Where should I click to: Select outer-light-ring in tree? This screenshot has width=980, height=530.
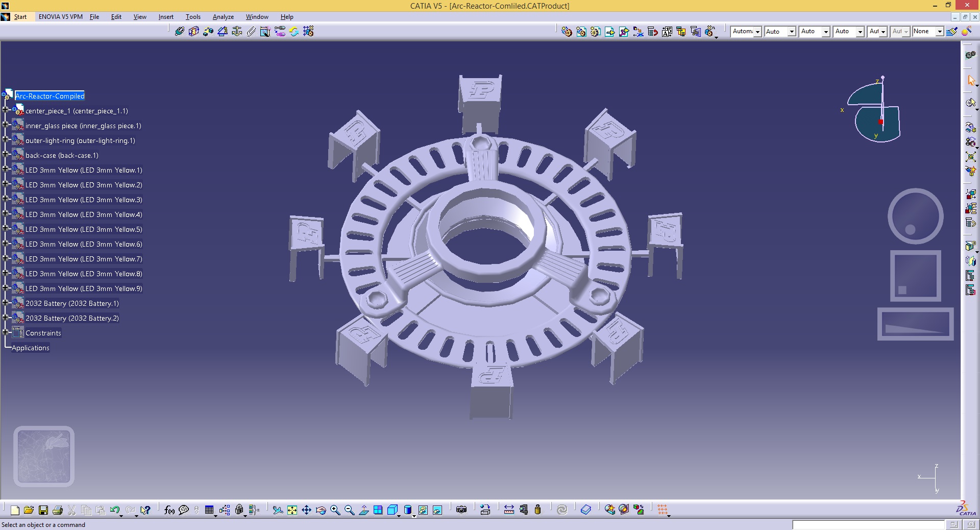(80, 140)
